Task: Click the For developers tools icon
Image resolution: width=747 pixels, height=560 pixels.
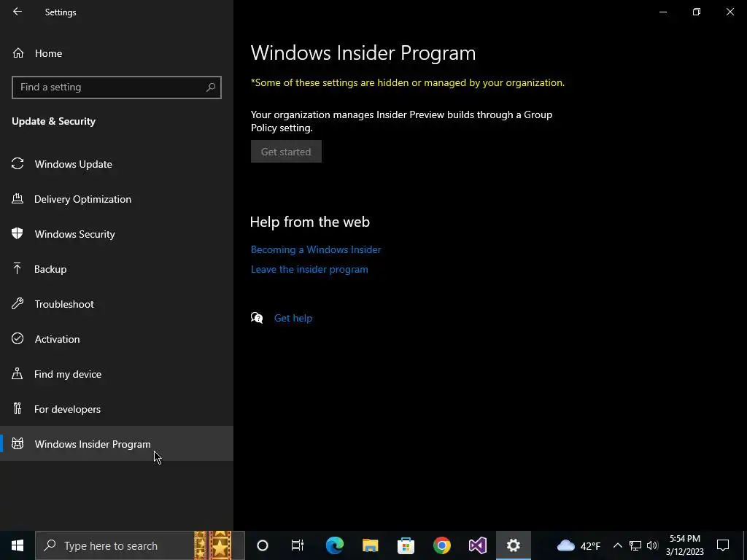Action: [x=18, y=408]
